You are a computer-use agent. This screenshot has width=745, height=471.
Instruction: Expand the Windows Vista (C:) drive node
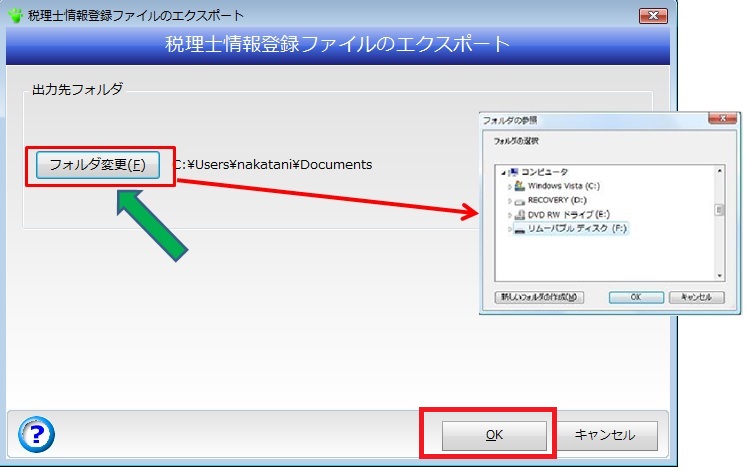[509, 186]
